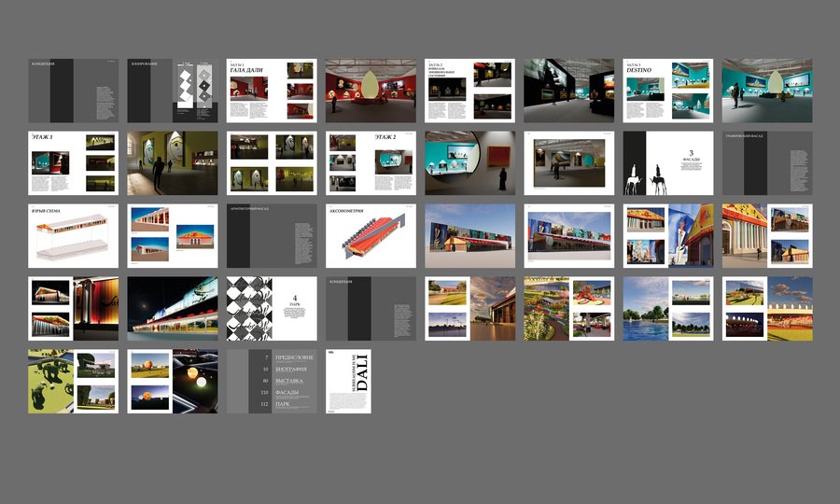Click ФАСАДЫ in the contents page
This screenshot has height=504, width=840.
[287, 393]
